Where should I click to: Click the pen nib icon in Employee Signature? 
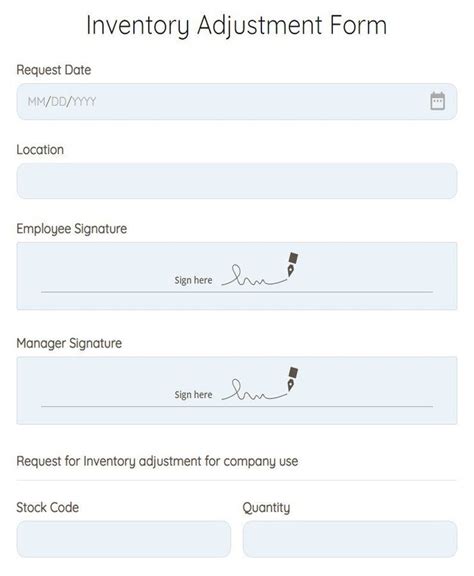292,264
